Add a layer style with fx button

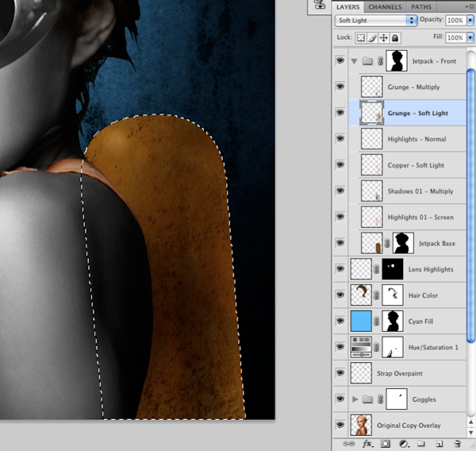367,444
